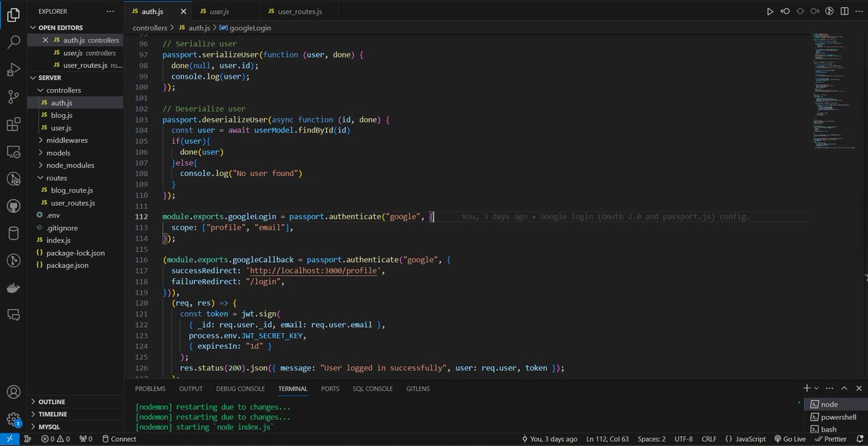Open the Accounts icon in activity bar

click(x=13, y=392)
